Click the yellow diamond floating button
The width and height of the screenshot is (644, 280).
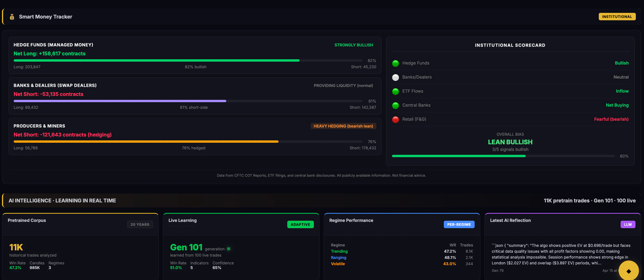point(628,271)
